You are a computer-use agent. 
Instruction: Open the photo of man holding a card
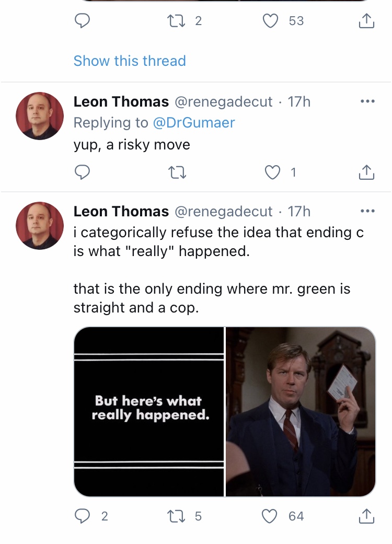pyautogui.click(x=301, y=411)
